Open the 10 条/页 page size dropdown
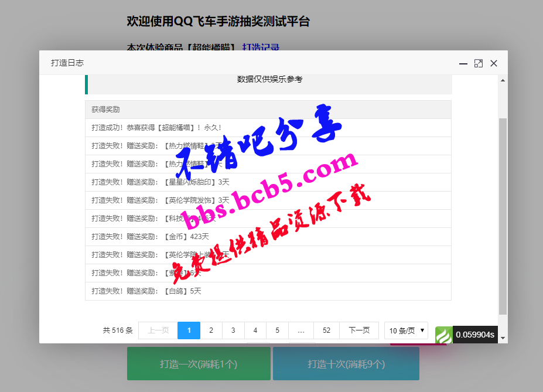543x392 pixels. coord(406,330)
